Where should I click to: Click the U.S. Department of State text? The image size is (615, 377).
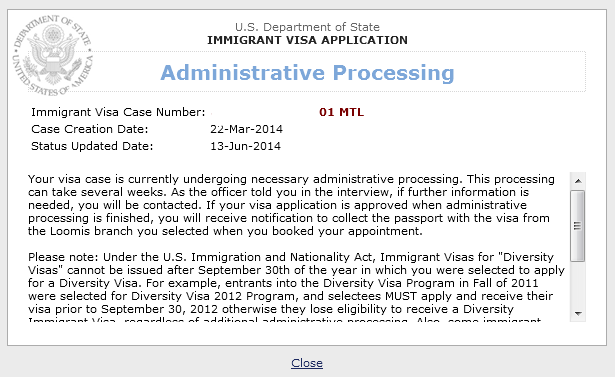pos(307,27)
